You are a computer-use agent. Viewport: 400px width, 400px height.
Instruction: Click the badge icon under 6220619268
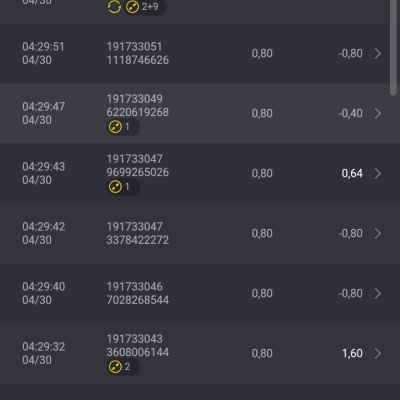click(x=115, y=127)
